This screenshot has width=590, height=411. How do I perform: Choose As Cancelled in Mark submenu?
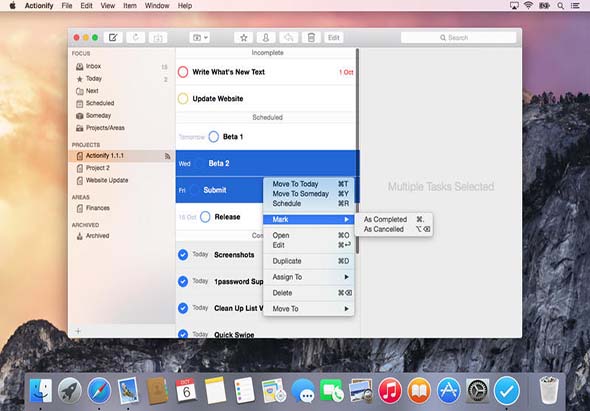[394, 229]
